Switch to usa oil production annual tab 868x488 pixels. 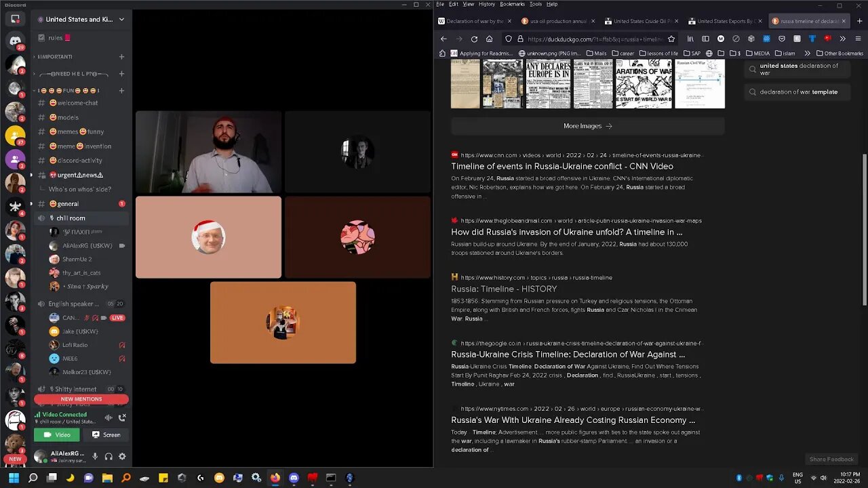pyautogui.click(x=558, y=21)
